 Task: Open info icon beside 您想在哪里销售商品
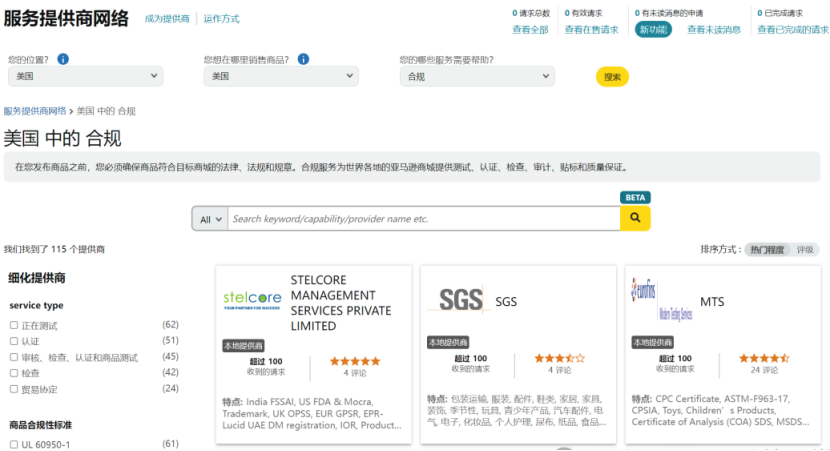tap(303, 59)
